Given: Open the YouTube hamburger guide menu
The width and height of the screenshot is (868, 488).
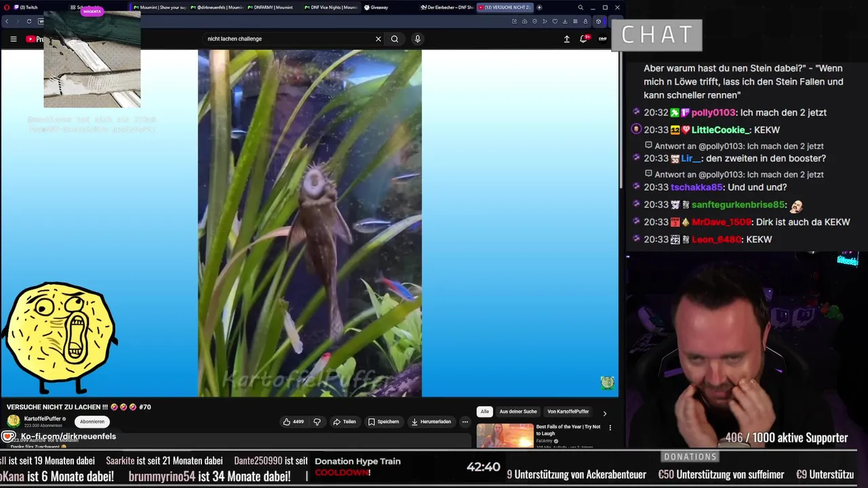Looking at the screenshot, I should [x=14, y=39].
